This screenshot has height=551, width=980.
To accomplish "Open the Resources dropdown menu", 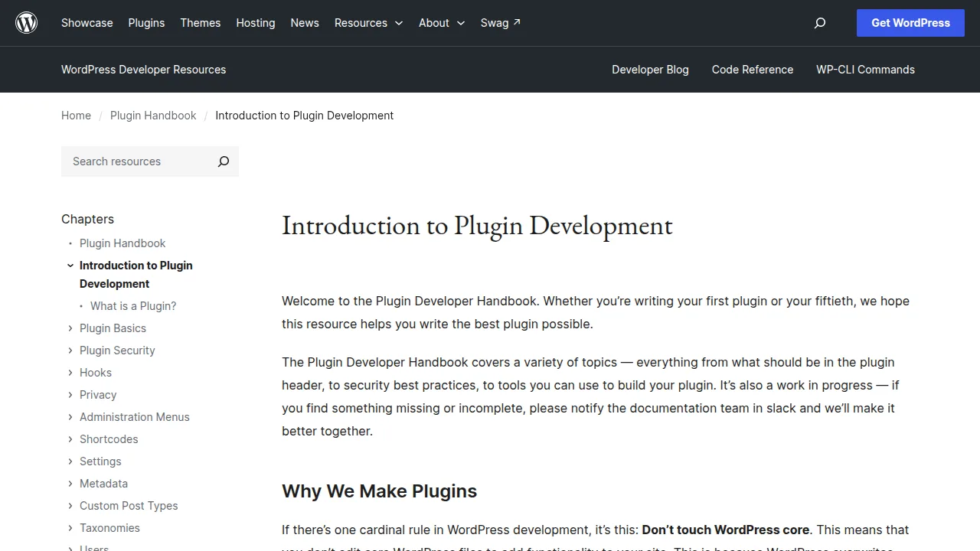I will tap(368, 23).
